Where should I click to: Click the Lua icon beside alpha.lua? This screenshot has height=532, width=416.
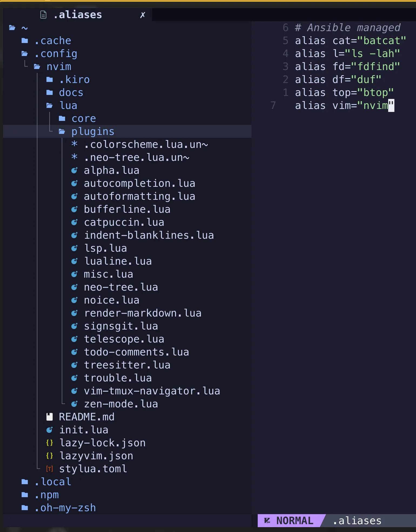(74, 171)
